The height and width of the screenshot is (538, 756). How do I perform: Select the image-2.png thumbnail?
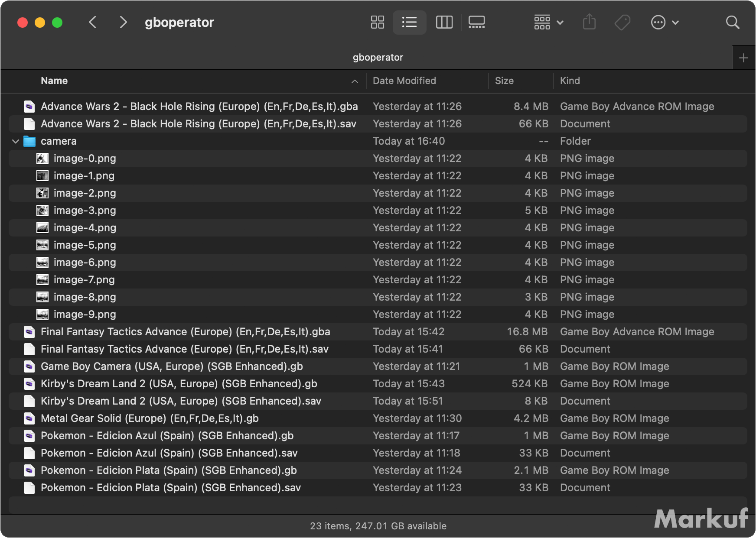click(42, 193)
